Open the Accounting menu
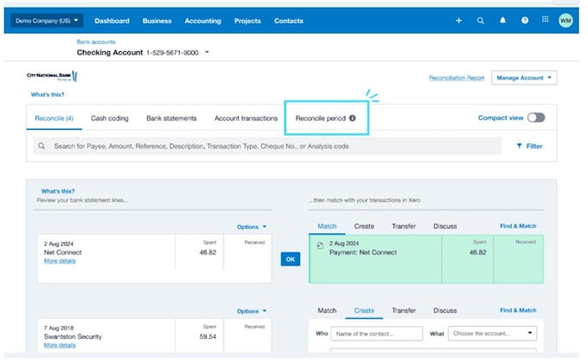Image resolution: width=588 pixels, height=364 pixels. coord(202,21)
